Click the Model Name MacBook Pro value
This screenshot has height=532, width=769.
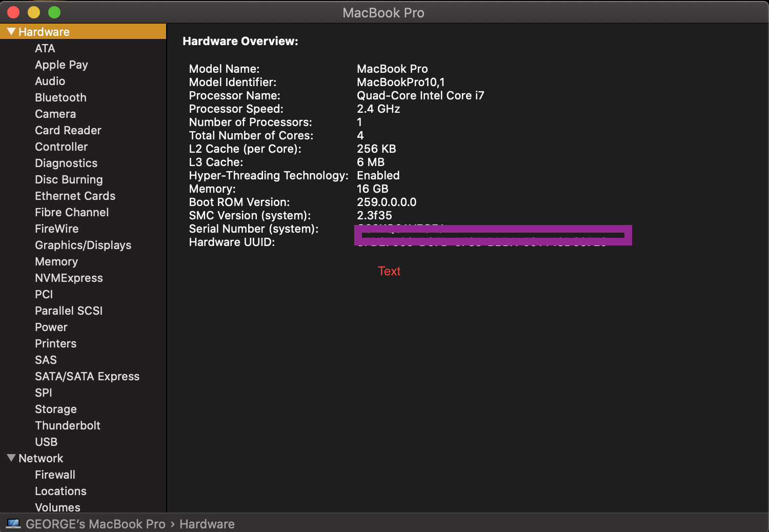[392, 69]
